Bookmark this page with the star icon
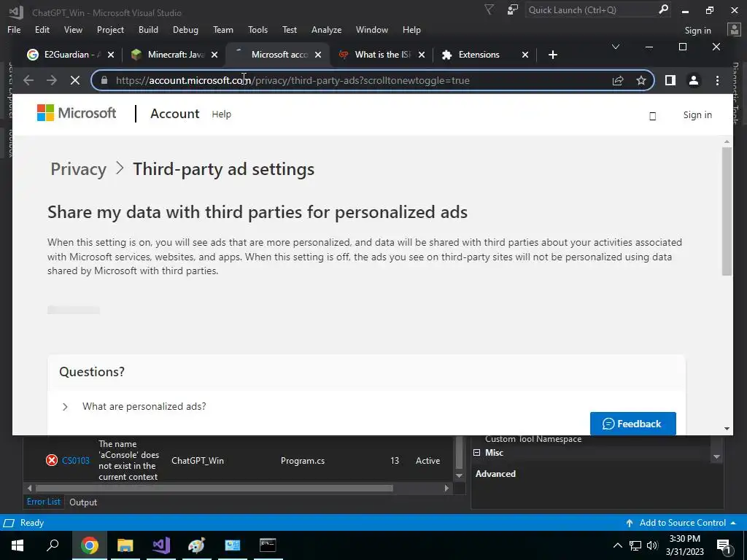 (641, 80)
